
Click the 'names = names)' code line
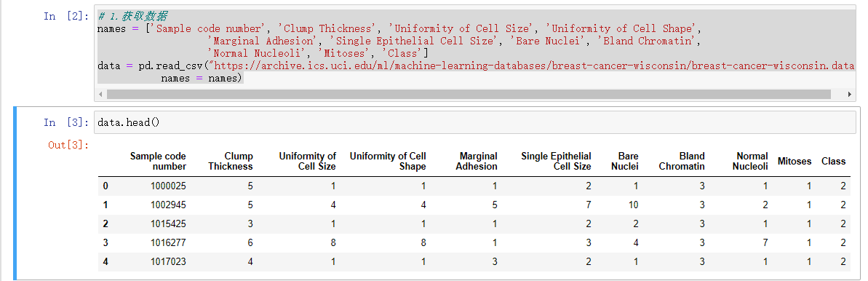(202, 78)
